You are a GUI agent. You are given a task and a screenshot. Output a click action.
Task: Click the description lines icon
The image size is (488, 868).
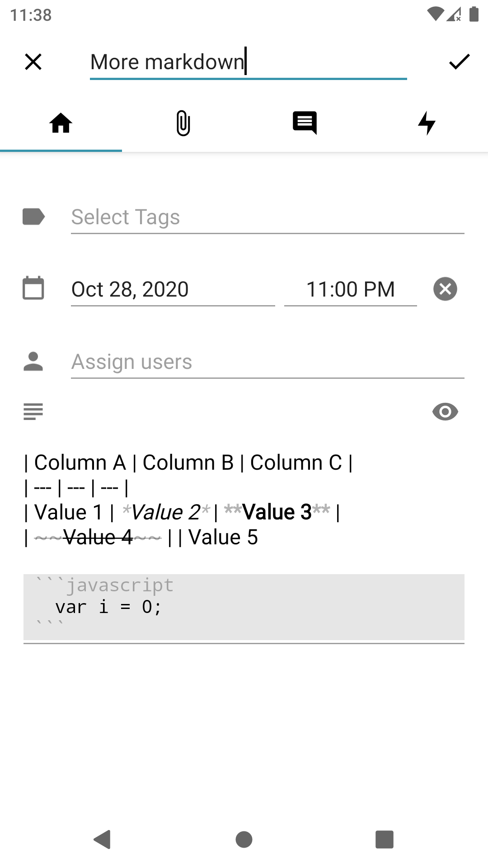33,412
